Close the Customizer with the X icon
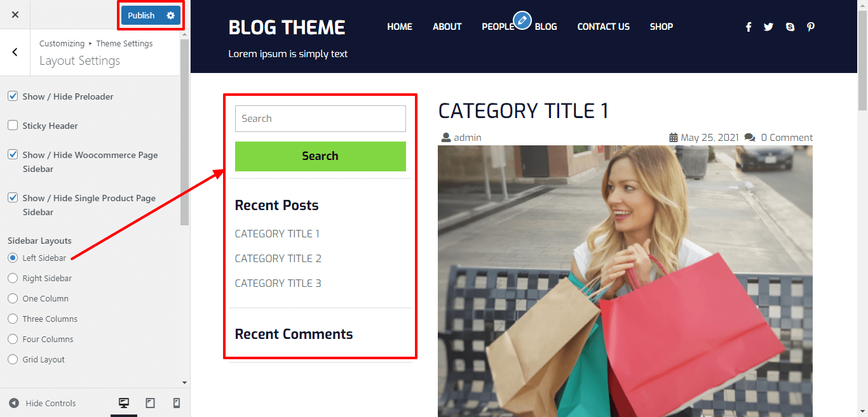This screenshot has width=868, height=417. [15, 15]
